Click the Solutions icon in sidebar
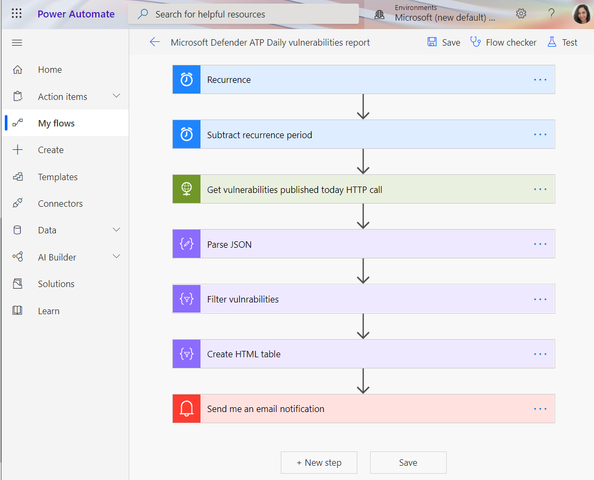The width and height of the screenshot is (594, 480). (x=17, y=283)
